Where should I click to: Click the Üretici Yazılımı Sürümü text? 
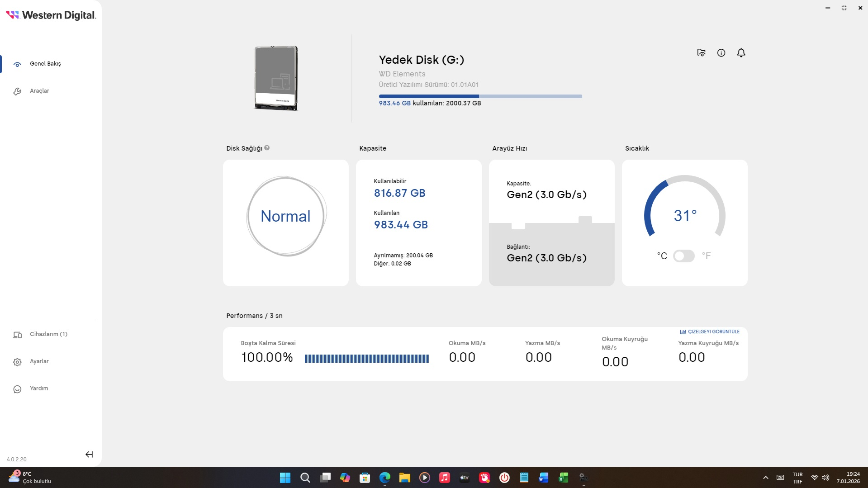(428, 85)
